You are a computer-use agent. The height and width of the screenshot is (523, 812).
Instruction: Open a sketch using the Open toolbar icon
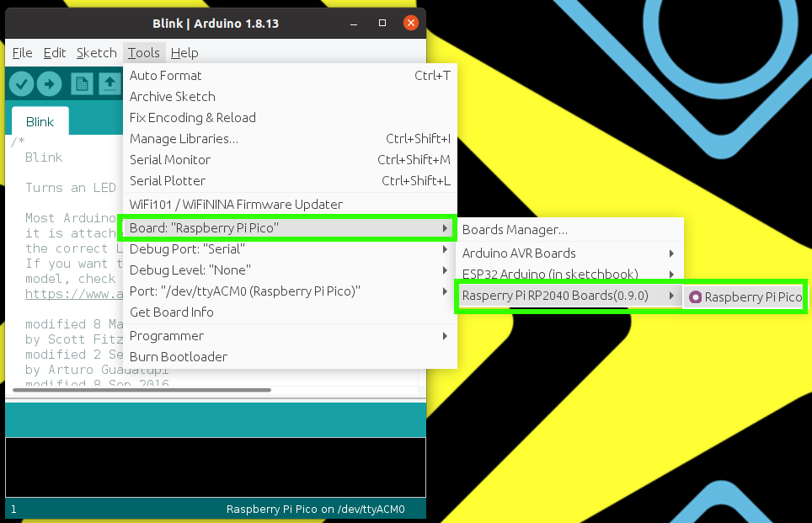[x=108, y=83]
